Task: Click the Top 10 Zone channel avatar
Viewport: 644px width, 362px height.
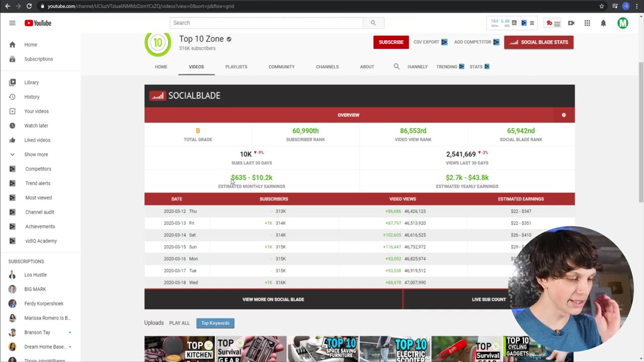Action: [157, 43]
